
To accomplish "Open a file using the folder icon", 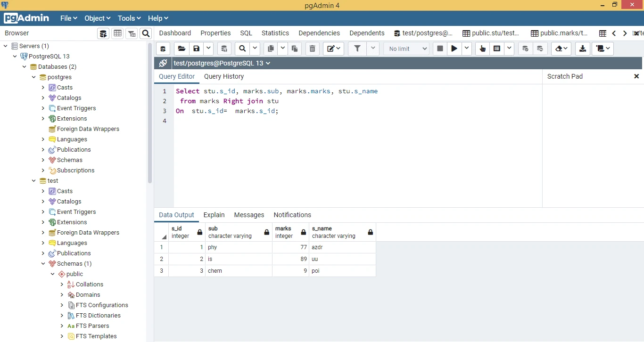I will [x=182, y=49].
